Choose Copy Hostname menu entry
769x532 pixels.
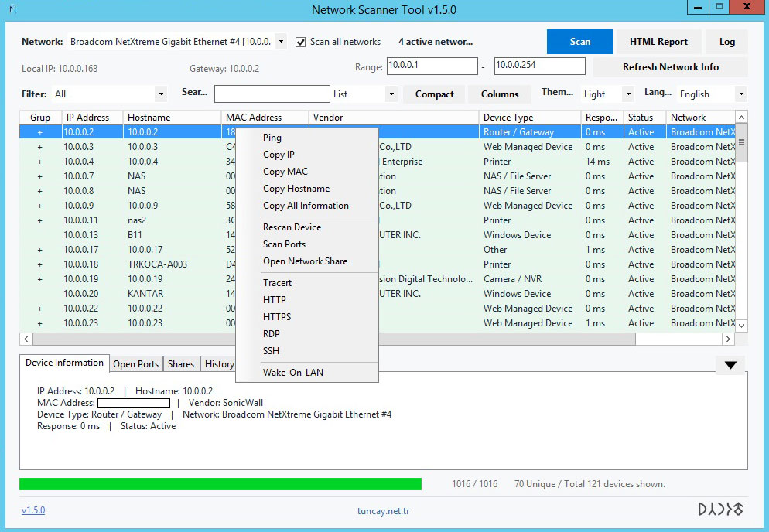click(x=307, y=189)
